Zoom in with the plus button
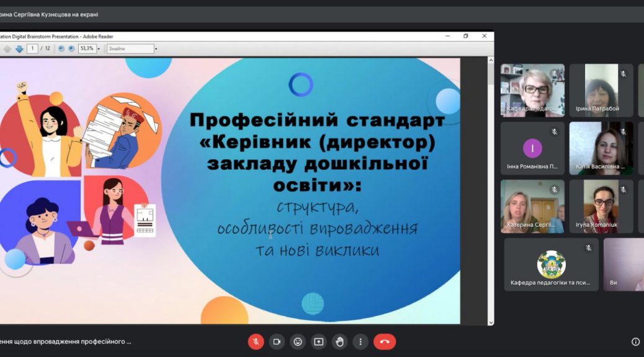Image resolution: width=644 pixels, height=357 pixels. pyautogui.click(x=71, y=48)
